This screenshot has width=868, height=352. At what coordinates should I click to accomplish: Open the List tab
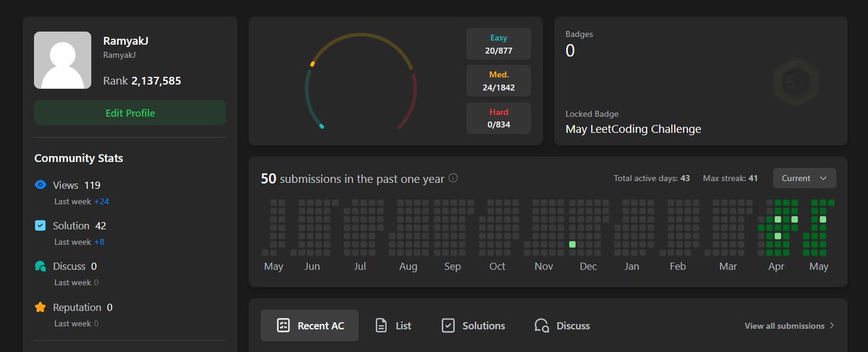[393, 326]
